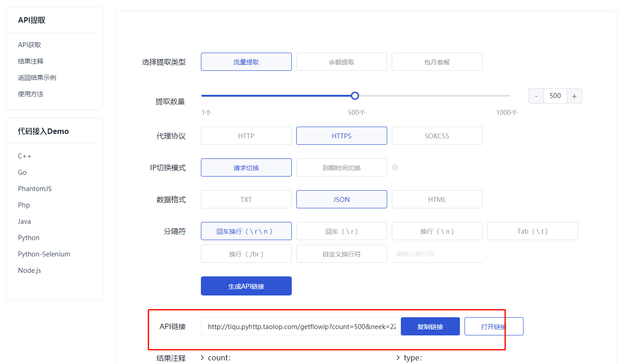Click the 1000个 end of quantity slider track

(x=509, y=96)
